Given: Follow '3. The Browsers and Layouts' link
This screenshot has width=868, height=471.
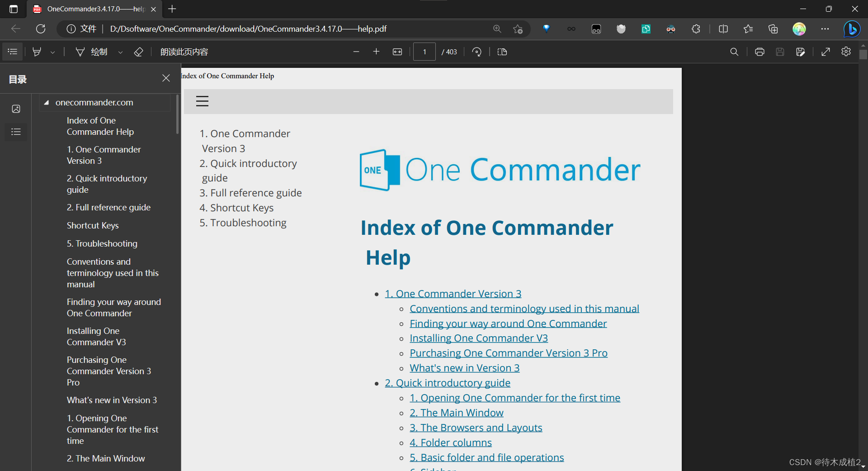Looking at the screenshot, I should pyautogui.click(x=476, y=428).
